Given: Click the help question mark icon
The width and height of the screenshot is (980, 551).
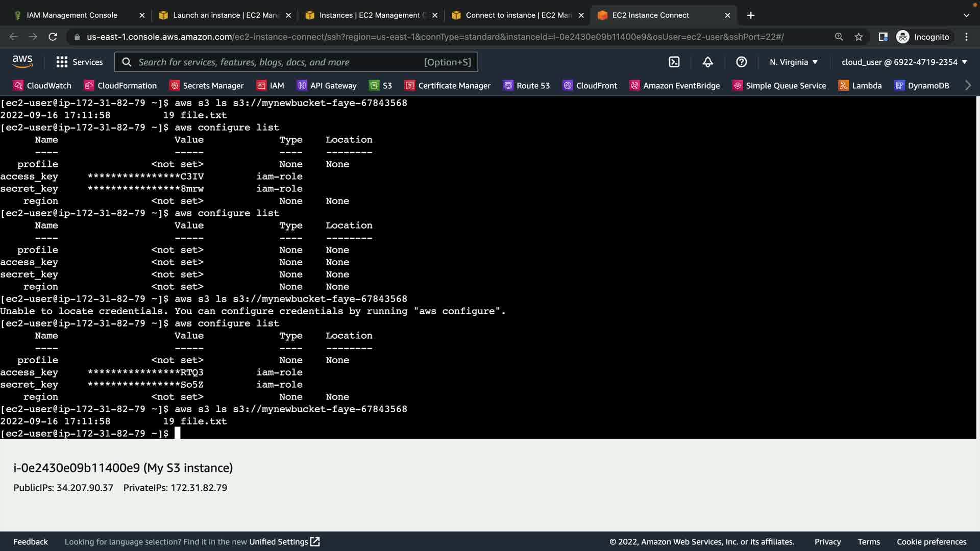Looking at the screenshot, I should tap(741, 62).
